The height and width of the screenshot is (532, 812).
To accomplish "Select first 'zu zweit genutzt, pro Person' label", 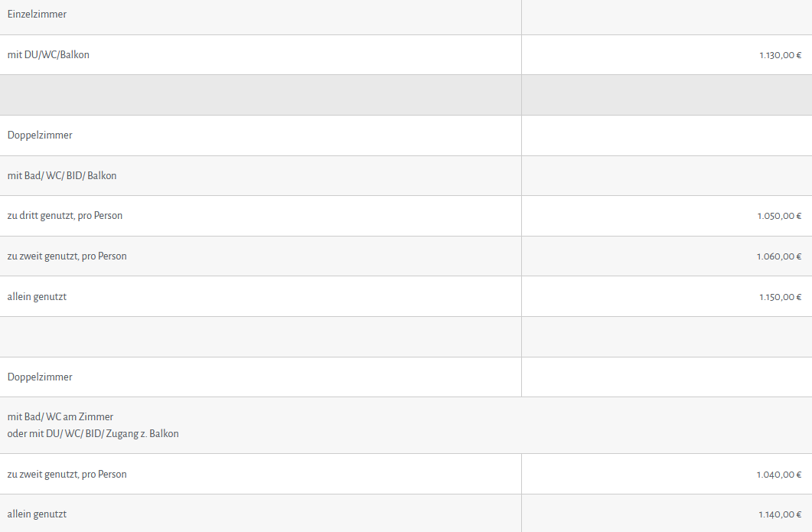I will [x=67, y=256].
